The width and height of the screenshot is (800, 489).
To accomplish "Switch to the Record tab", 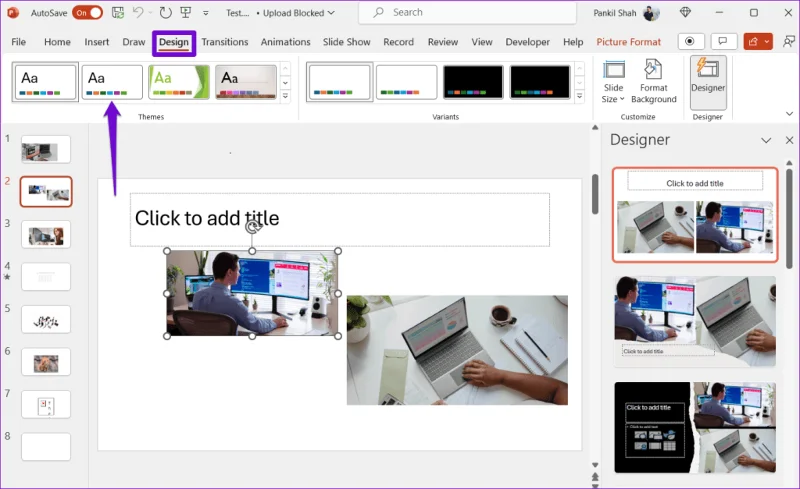I will (398, 42).
